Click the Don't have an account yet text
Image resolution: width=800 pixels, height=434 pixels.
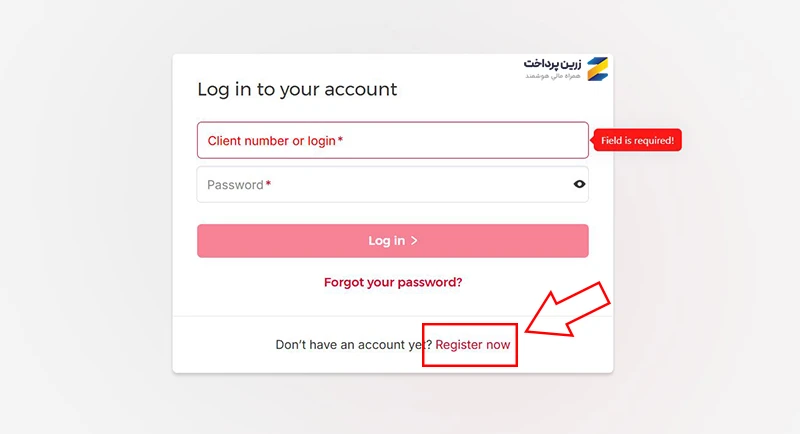click(354, 345)
